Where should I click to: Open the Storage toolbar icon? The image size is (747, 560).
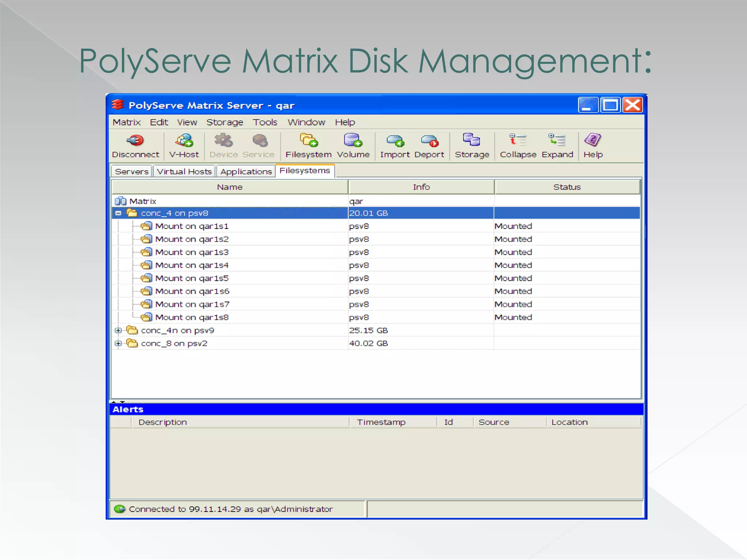(x=471, y=140)
